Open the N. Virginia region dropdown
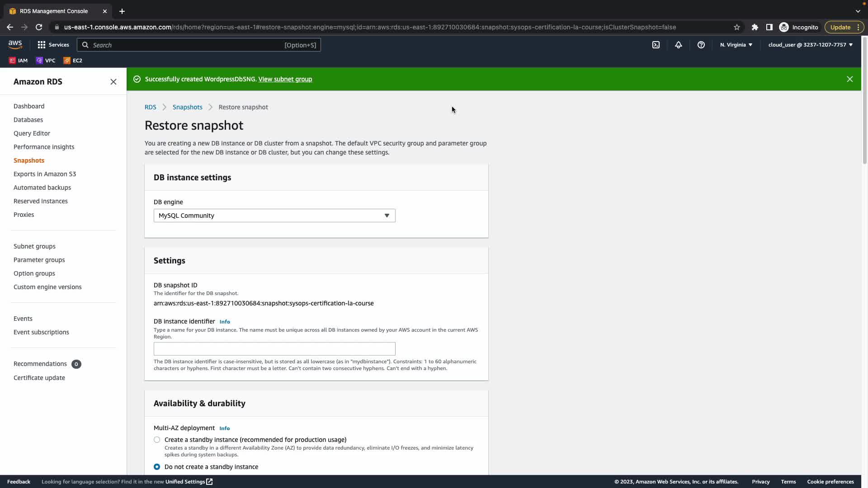 click(736, 45)
